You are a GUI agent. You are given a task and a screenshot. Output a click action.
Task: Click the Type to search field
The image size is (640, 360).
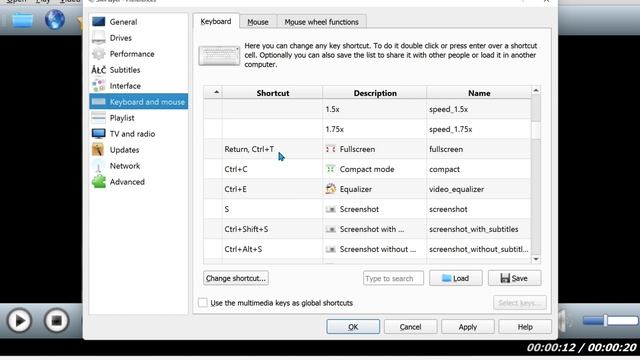pos(393,278)
